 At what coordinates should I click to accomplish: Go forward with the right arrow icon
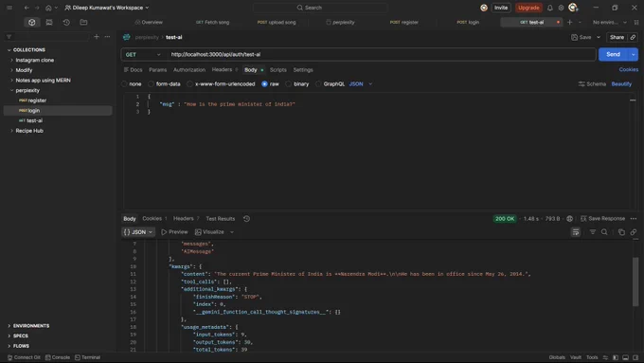coord(37,8)
